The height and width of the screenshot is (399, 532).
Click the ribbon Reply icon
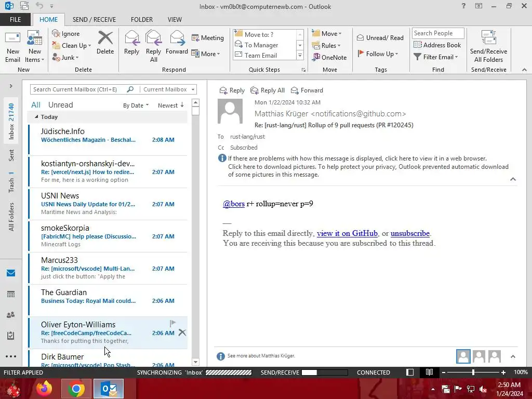click(131, 43)
